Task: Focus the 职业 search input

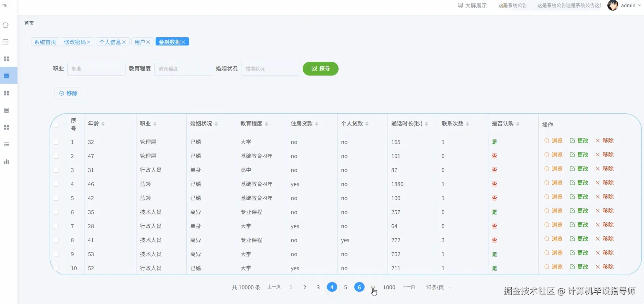Action: [96, 68]
